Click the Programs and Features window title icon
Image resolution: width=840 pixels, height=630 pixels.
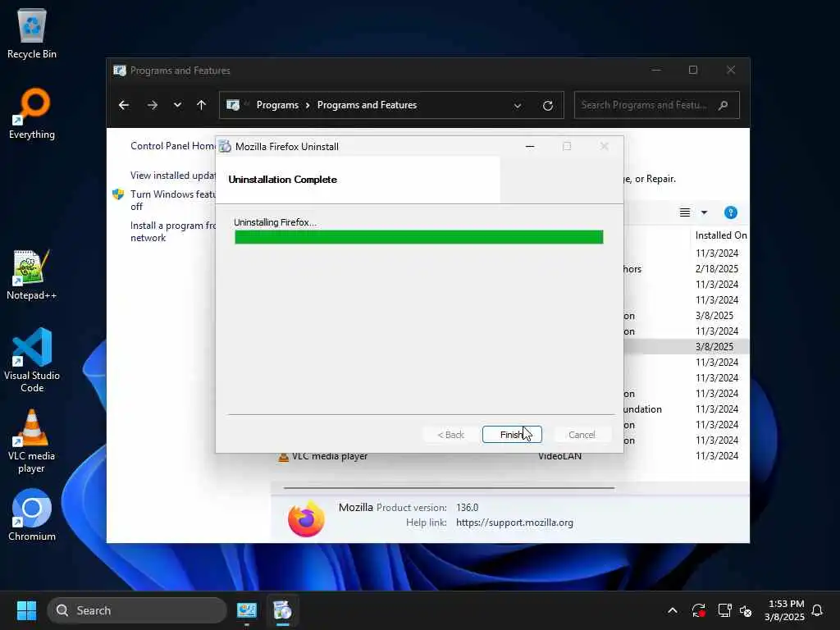pos(120,71)
